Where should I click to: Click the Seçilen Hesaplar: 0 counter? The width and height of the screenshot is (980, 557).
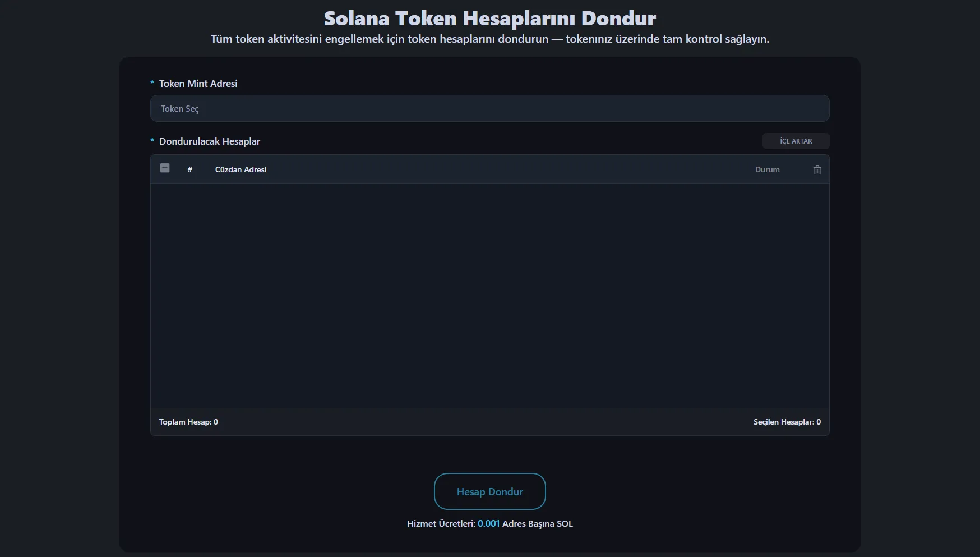click(787, 422)
